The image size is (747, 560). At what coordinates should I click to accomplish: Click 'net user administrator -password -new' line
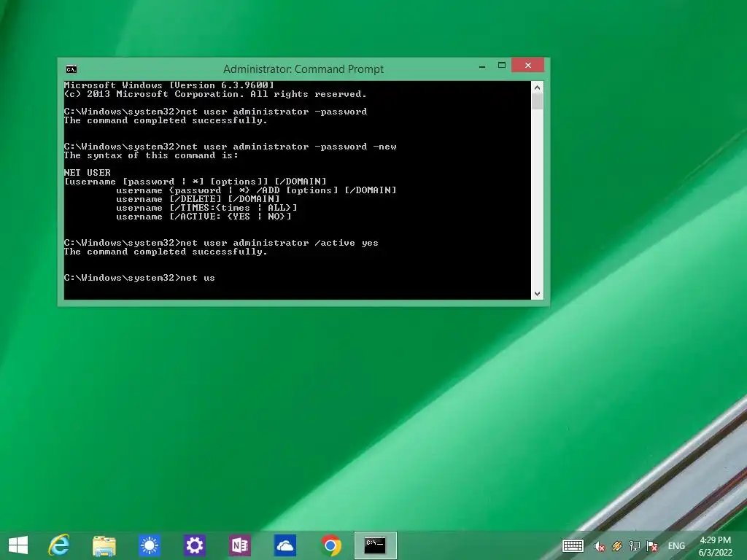[230, 147]
